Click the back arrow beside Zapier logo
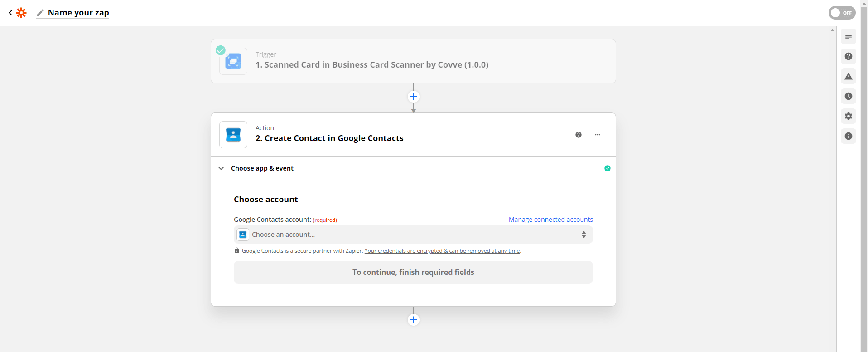This screenshot has width=868, height=352. pos(10,13)
